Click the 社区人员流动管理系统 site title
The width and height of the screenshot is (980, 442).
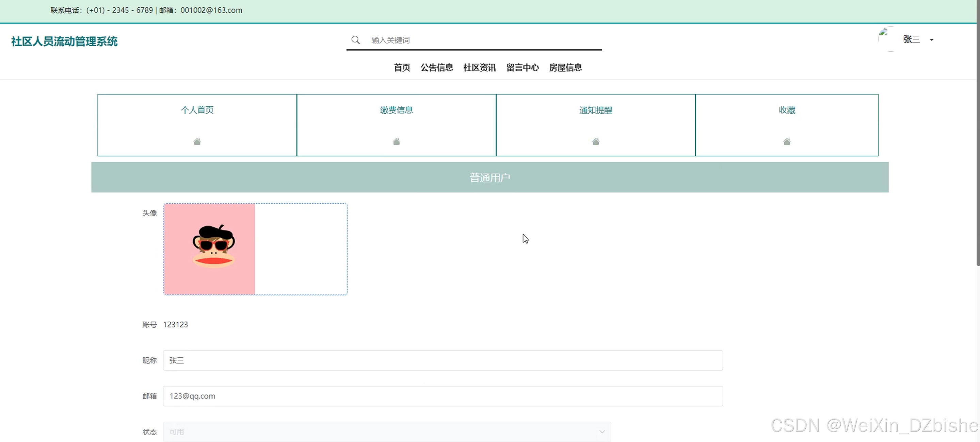click(x=64, y=41)
